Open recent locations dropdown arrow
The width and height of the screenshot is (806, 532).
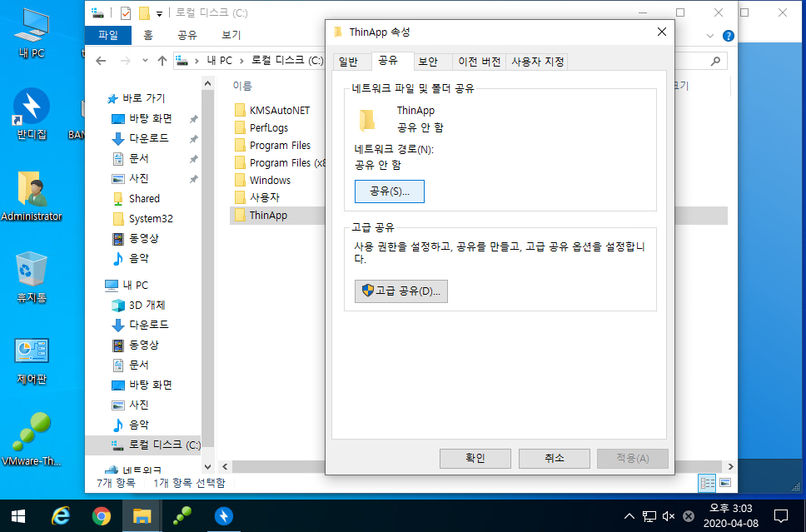[145, 61]
